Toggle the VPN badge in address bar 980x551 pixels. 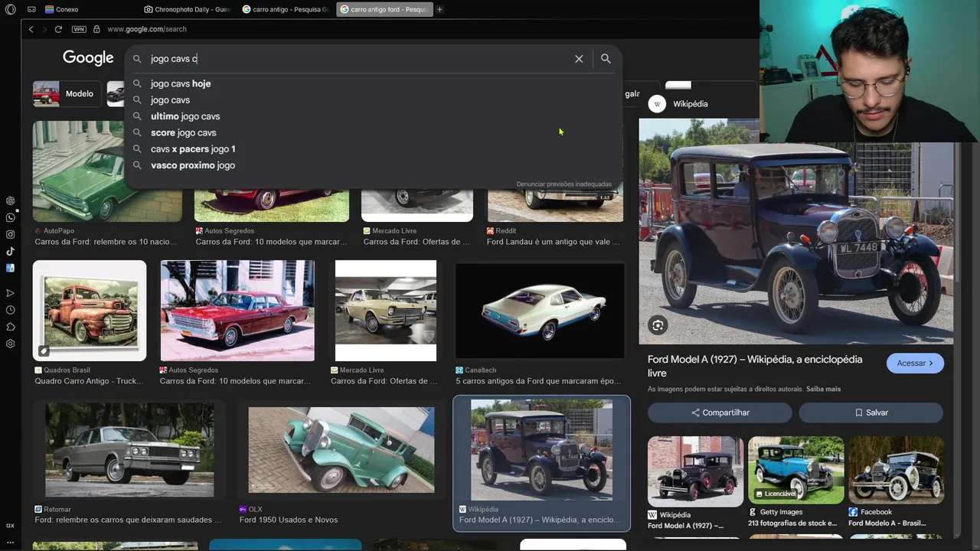pos(79,29)
